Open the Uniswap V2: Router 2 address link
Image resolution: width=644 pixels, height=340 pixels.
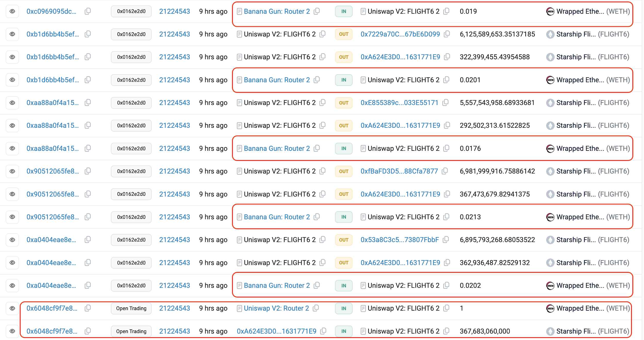[276, 308]
